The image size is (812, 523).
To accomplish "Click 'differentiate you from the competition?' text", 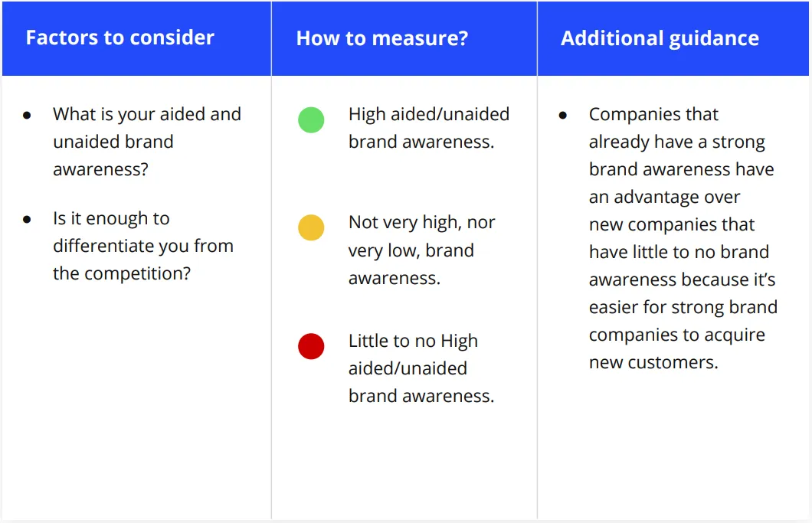I will click(143, 260).
